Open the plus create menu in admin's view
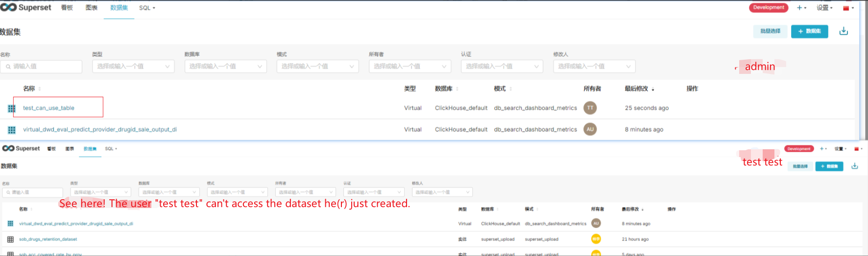The width and height of the screenshot is (868, 256). point(801,8)
